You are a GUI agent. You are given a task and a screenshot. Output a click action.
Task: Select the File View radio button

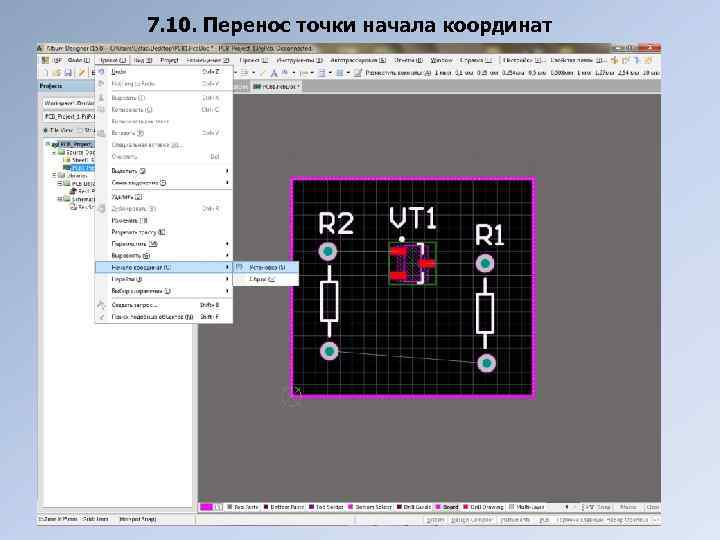[x=45, y=130]
